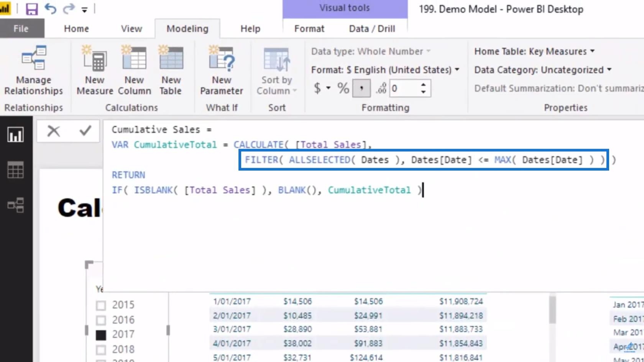This screenshot has width=644, height=362.
Task: Click the currency dollar format icon
Action: [317, 88]
